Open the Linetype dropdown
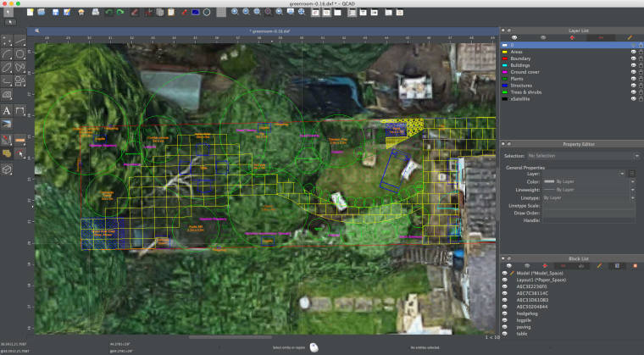The width and height of the screenshot is (644, 355). coord(589,197)
